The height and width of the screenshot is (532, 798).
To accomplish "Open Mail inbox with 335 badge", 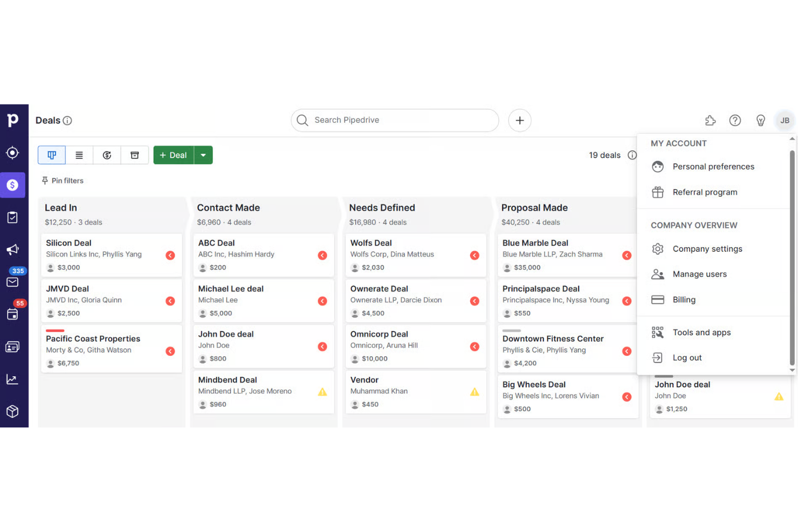I will pos(12,282).
